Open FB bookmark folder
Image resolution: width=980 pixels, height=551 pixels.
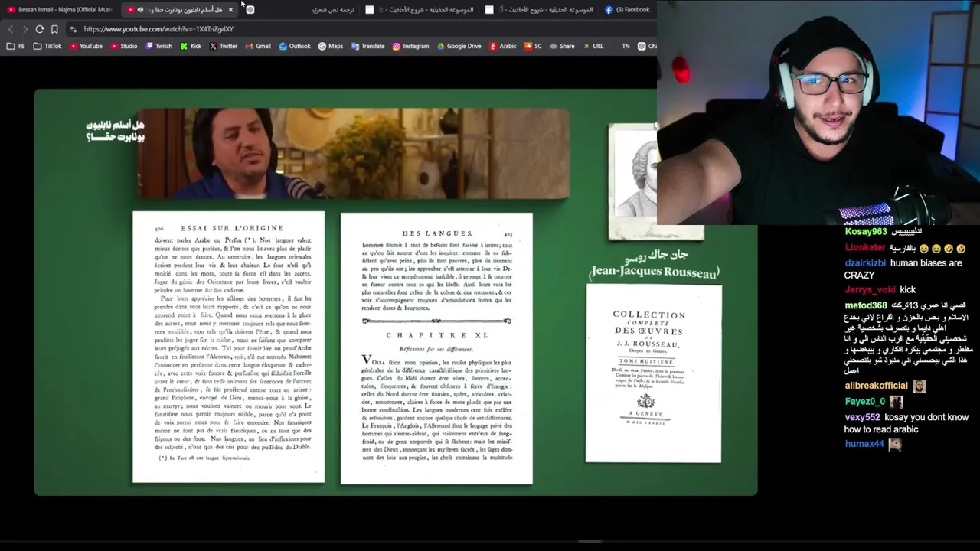(16, 46)
